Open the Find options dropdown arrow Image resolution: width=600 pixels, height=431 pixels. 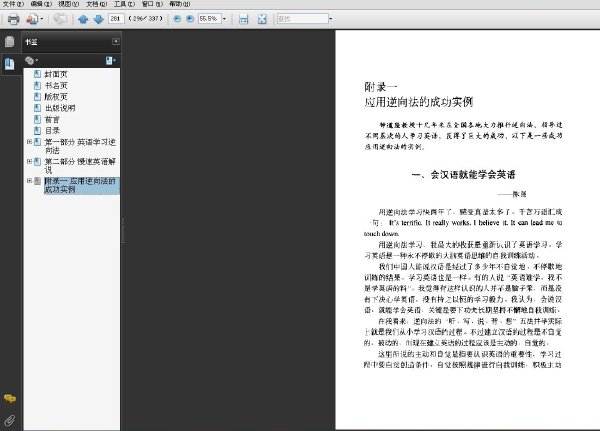tap(331, 18)
